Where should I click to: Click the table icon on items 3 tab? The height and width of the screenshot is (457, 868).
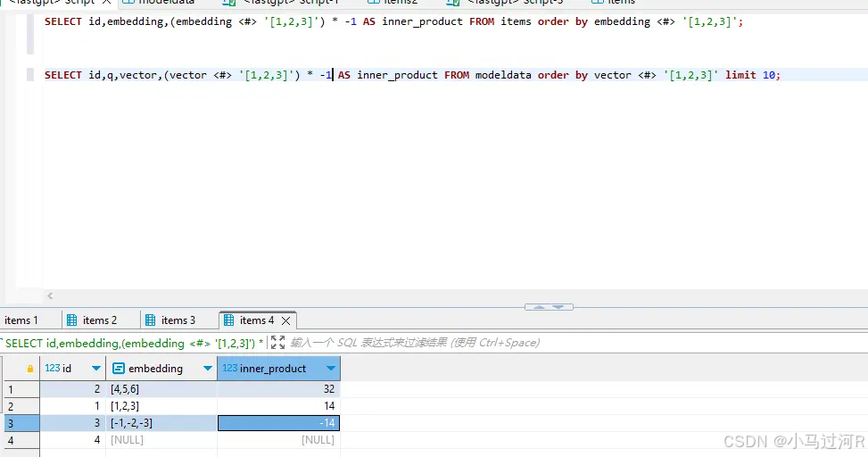coord(150,320)
